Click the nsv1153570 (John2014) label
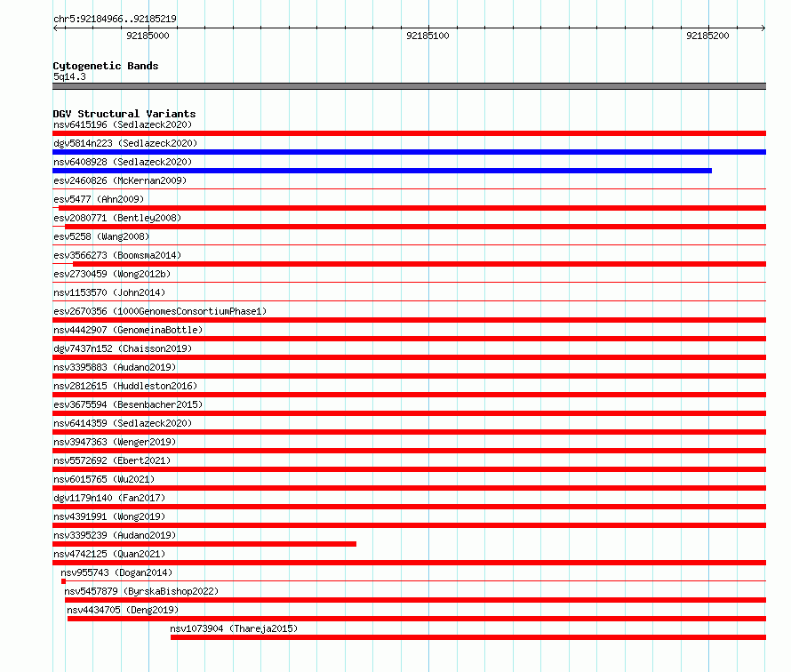This screenshot has width=791, height=672. pos(109,292)
